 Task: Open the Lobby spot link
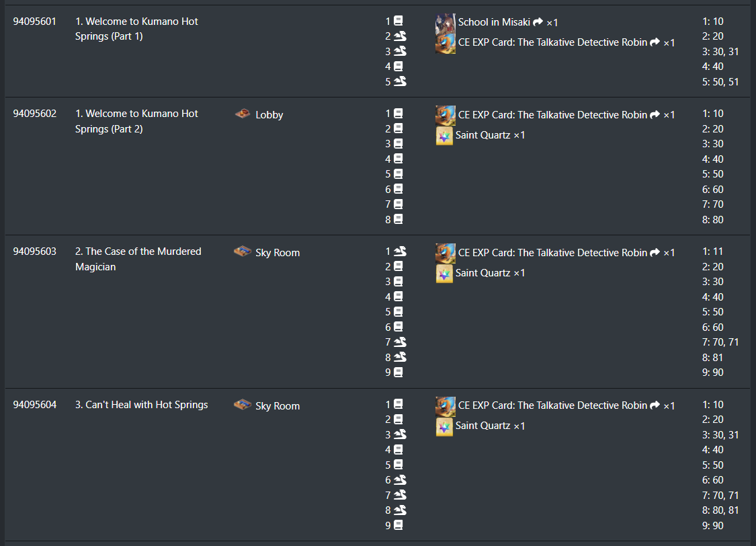point(269,115)
